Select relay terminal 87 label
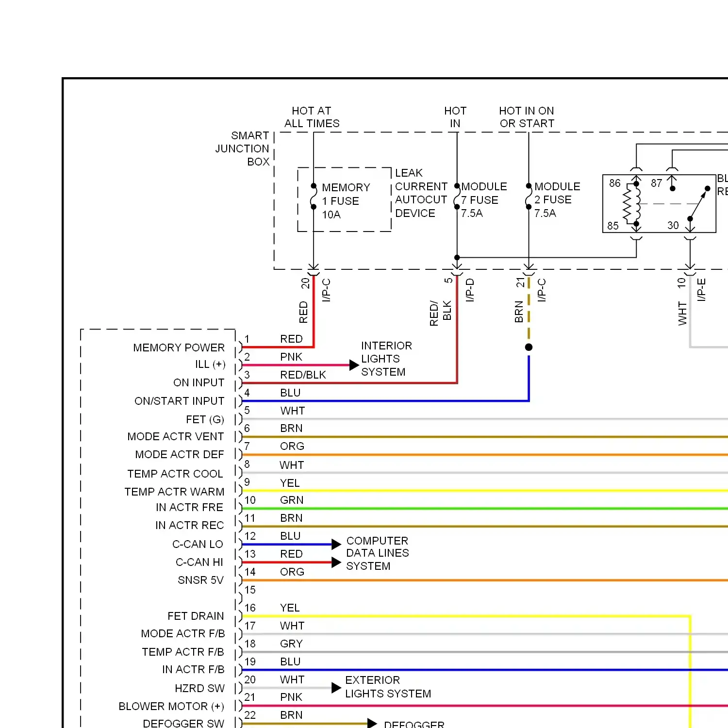The height and width of the screenshot is (728, 728). pos(656,183)
